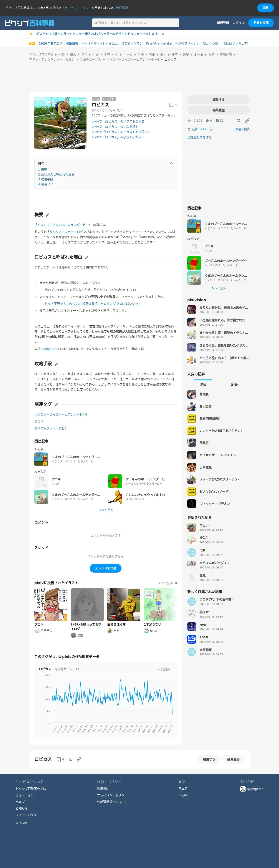
Task: Click the search magnifier icon in header
Action: pyautogui.click(x=96, y=23)
